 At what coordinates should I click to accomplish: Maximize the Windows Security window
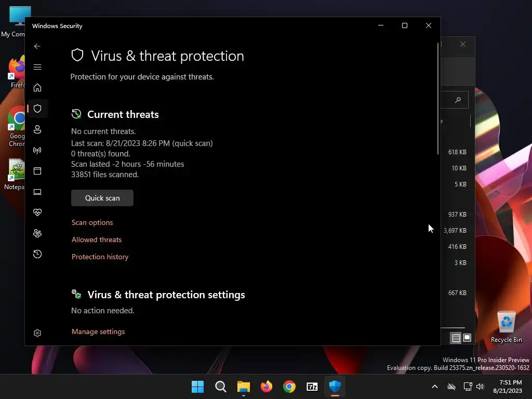pyautogui.click(x=404, y=25)
